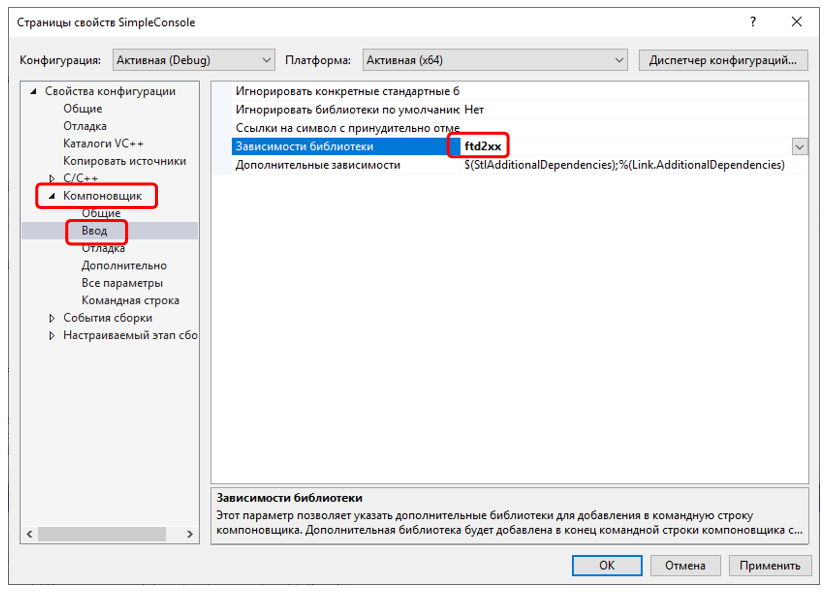Image resolution: width=829 pixels, height=595 pixels.
Task: Select Все параметры tree item
Action: pos(122,283)
